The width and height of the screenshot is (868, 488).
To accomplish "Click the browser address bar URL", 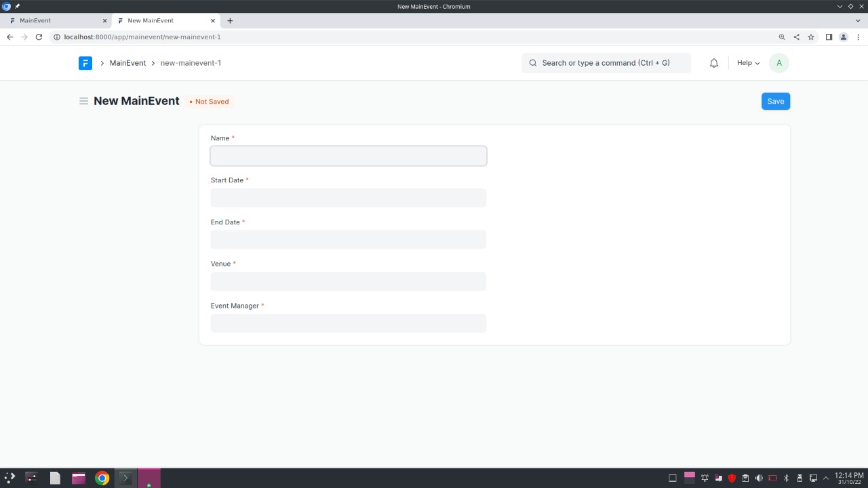I will [142, 37].
